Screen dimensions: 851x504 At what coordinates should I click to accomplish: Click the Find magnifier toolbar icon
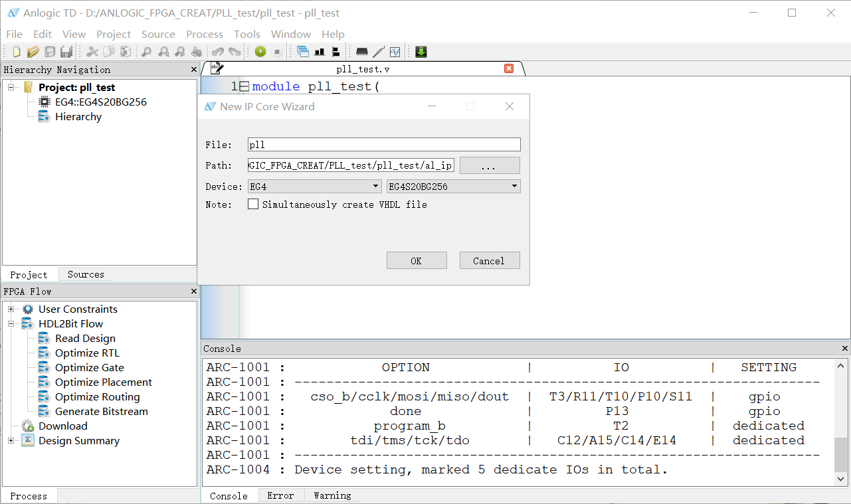146,52
